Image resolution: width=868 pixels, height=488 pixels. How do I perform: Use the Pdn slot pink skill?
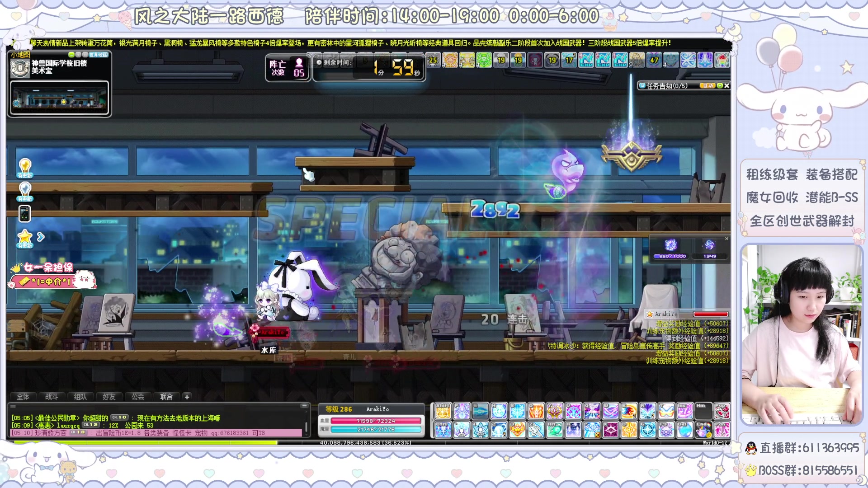[722, 430]
